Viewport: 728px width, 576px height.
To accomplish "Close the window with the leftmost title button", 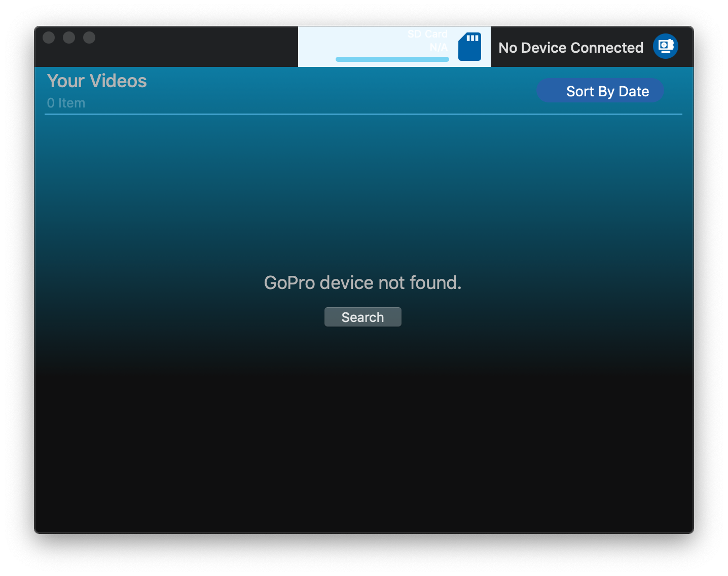I will pos(49,38).
